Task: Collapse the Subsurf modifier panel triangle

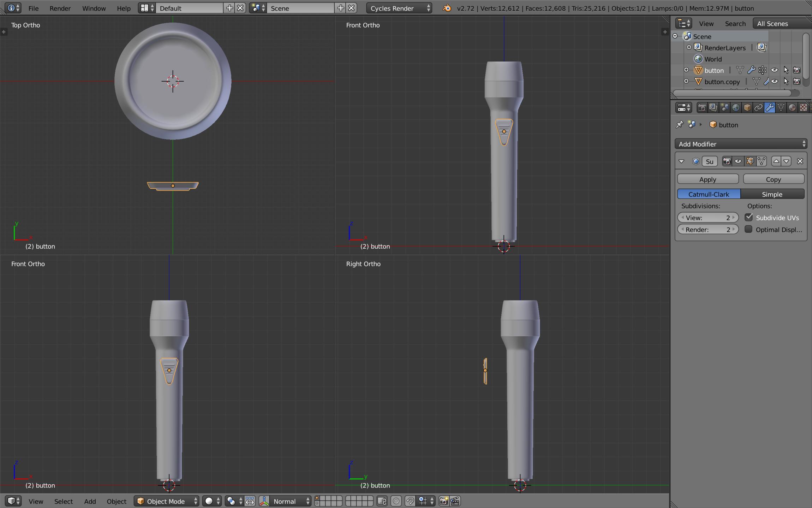Action: coord(681,161)
